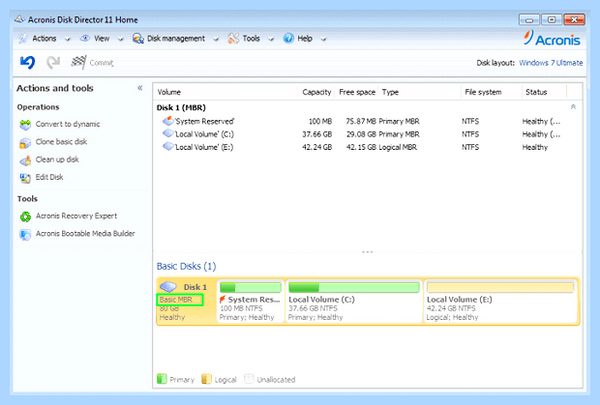Click the Acronis Bootable Media Builder icon
This screenshot has height=405, width=600.
[25, 234]
